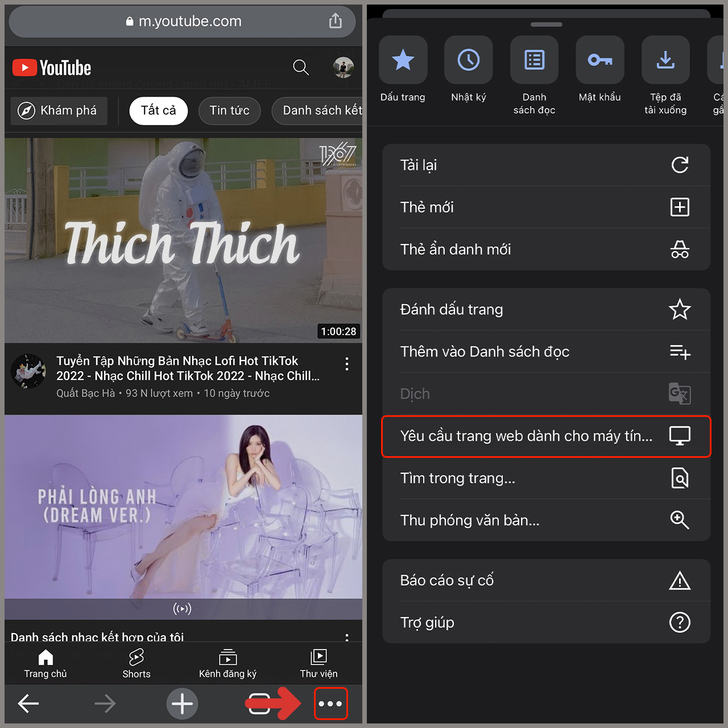Open the Shorts tab

pyautogui.click(x=136, y=664)
